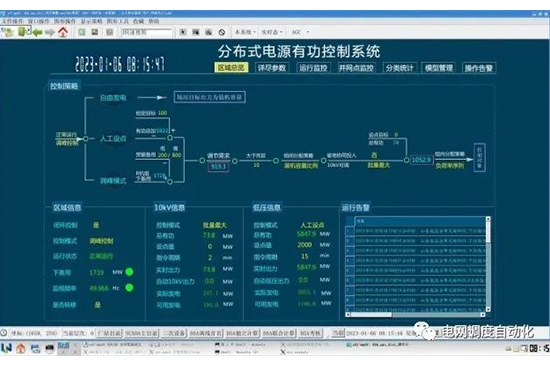This screenshot has height=367, width=550.
Task: Click the 调节需求 value 919.1
Action: coord(218,166)
